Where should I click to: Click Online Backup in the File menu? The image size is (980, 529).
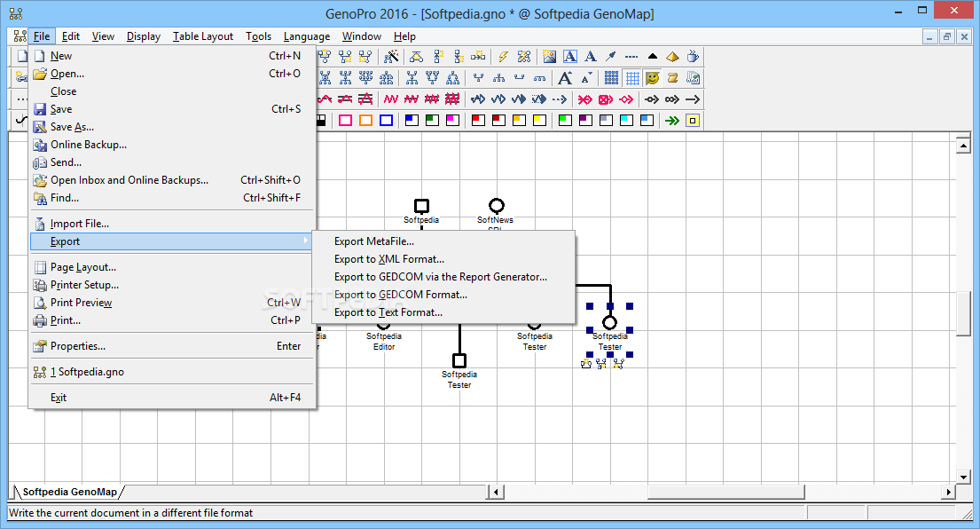[171, 145]
